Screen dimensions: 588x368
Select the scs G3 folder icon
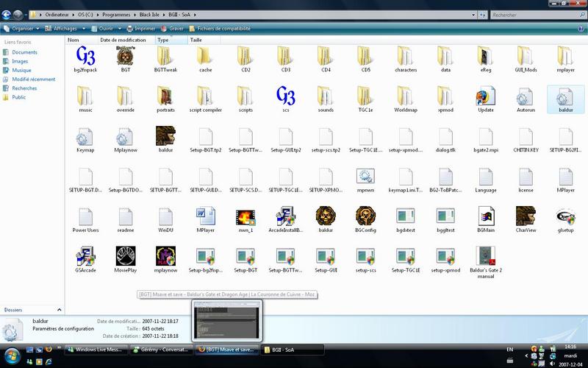(x=286, y=96)
